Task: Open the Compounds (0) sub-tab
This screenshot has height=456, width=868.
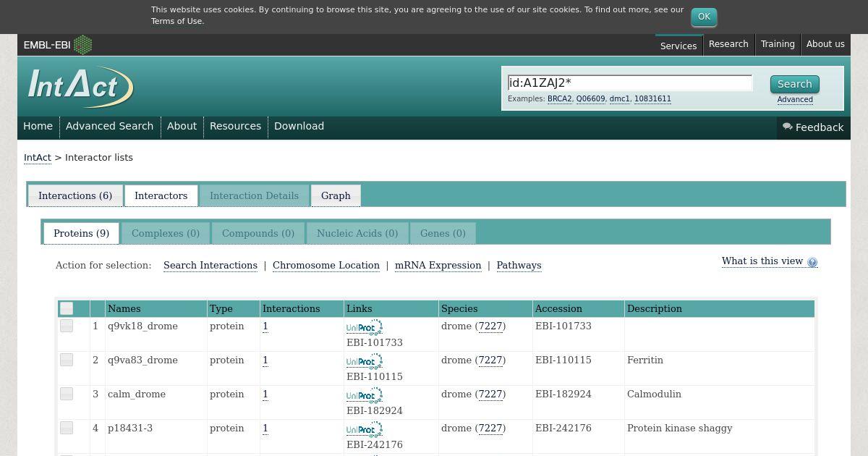Action: 258,233
